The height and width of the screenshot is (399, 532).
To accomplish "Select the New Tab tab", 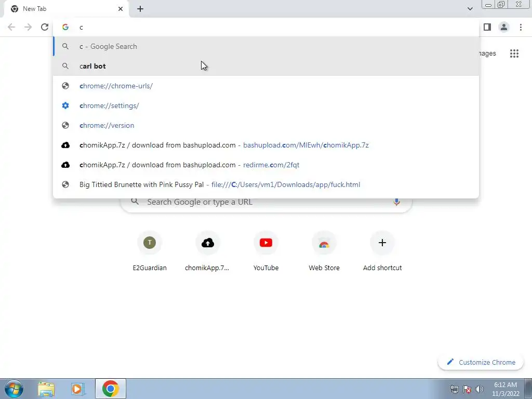I will coord(66,9).
